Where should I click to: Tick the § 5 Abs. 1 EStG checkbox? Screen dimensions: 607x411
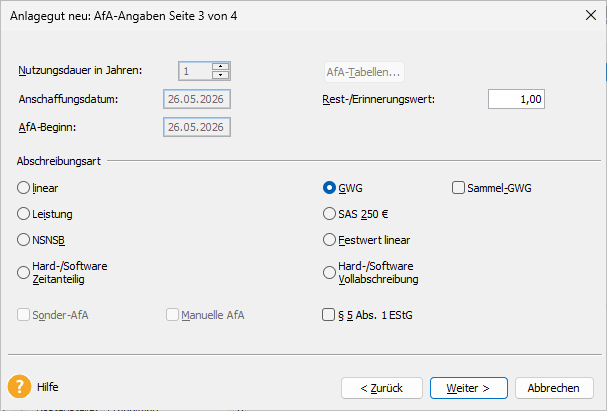pyautogui.click(x=329, y=315)
